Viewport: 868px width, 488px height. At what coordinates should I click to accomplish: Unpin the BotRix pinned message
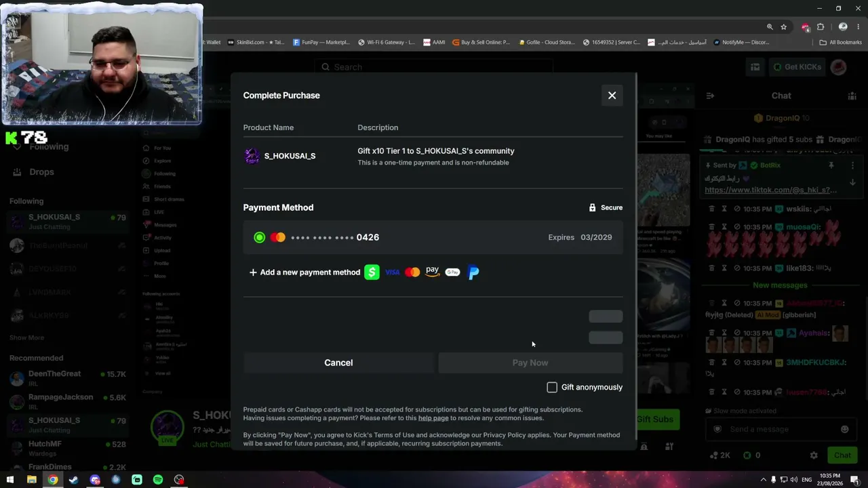(x=831, y=165)
